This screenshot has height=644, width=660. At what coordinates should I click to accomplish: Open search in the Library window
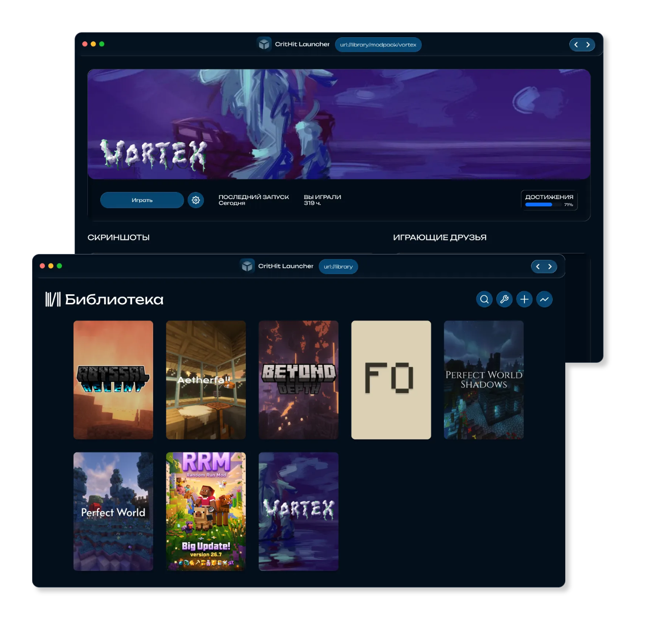click(x=484, y=299)
